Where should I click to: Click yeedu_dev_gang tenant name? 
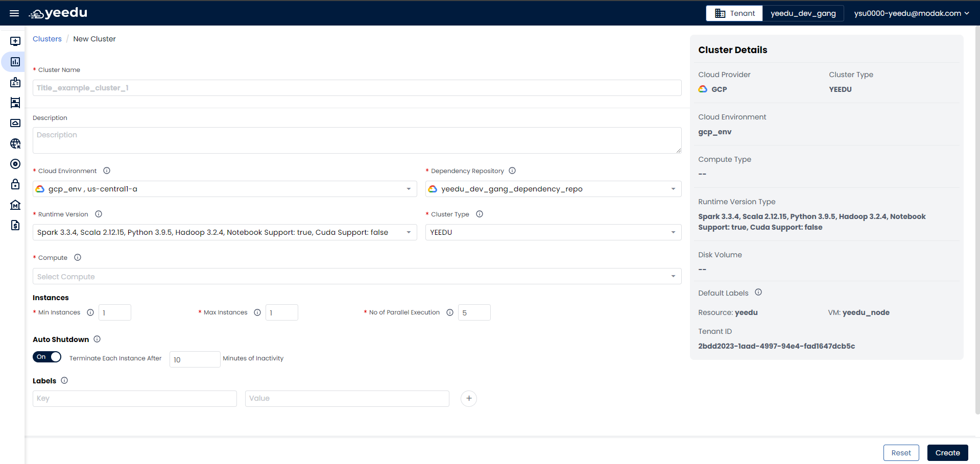[803, 13]
